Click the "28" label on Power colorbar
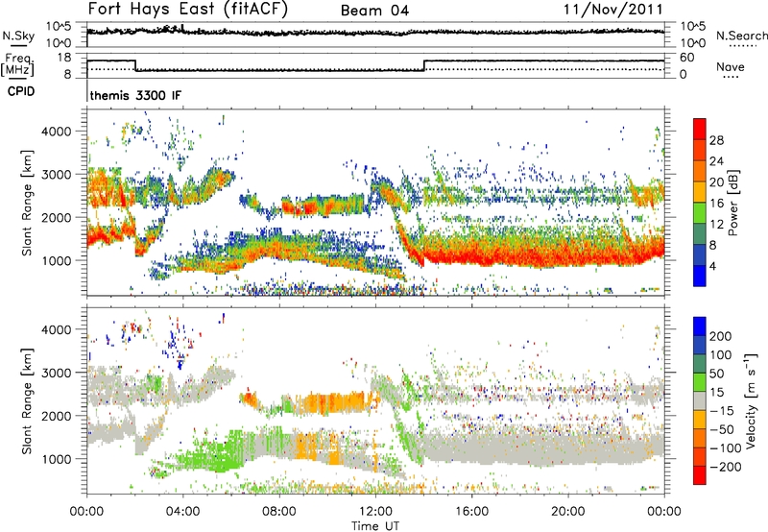 click(716, 140)
